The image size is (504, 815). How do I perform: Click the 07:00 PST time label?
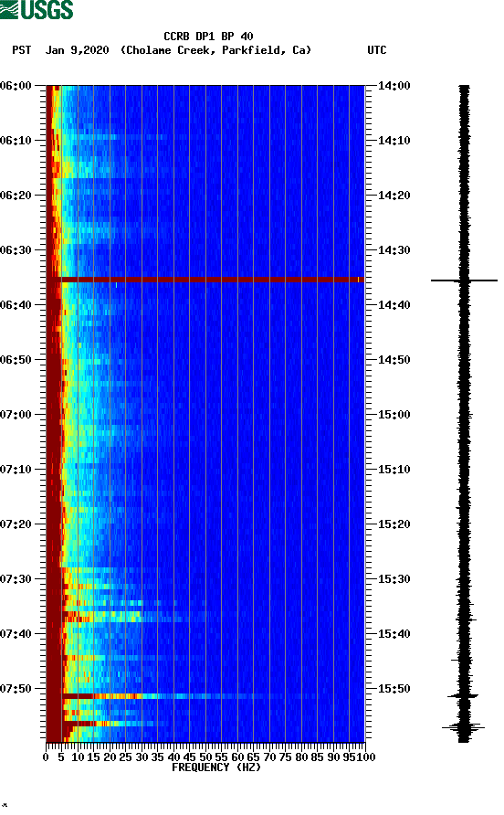click(16, 415)
